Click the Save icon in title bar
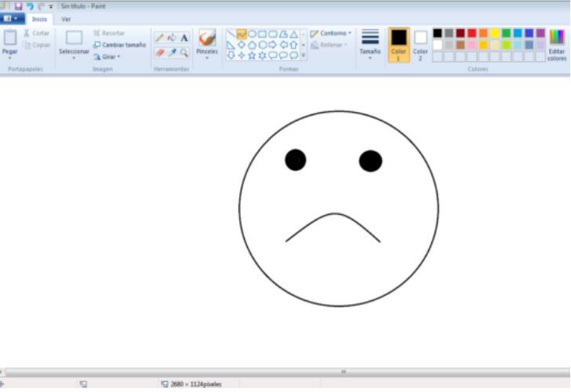Viewport: 571px width, 392px height. pos(18,6)
